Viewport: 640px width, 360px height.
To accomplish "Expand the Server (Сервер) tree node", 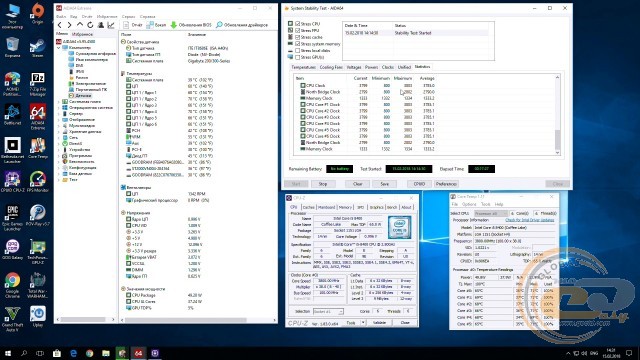I will [58, 114].
